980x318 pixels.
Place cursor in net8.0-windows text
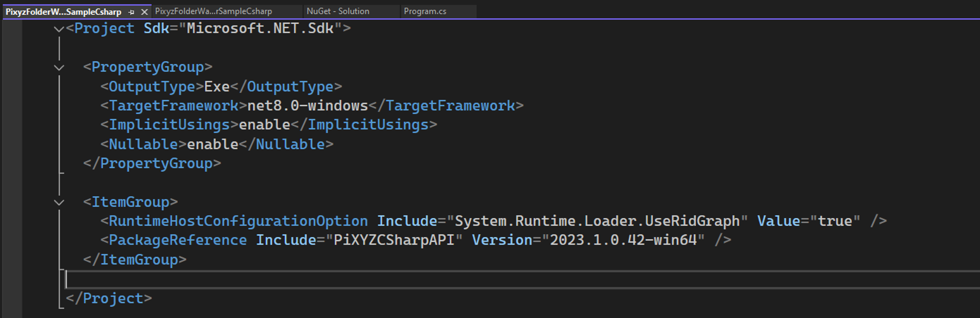click(307, 106)
